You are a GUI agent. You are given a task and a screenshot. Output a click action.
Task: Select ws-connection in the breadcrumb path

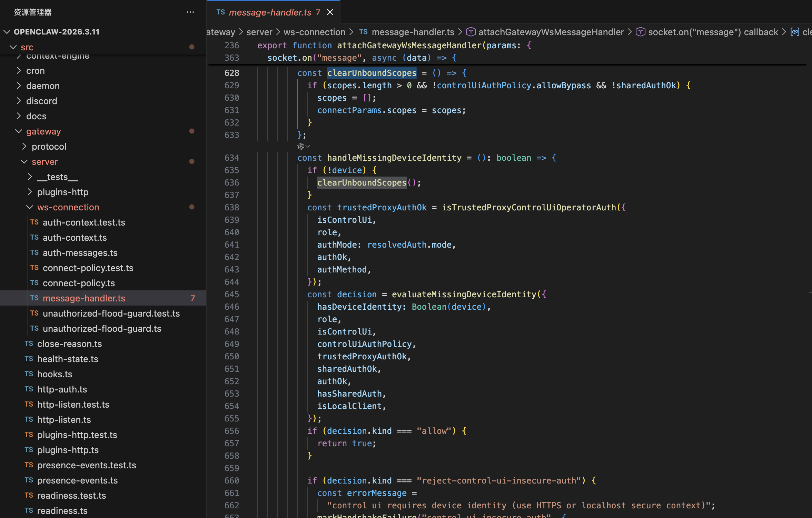(x=314, y=32)
